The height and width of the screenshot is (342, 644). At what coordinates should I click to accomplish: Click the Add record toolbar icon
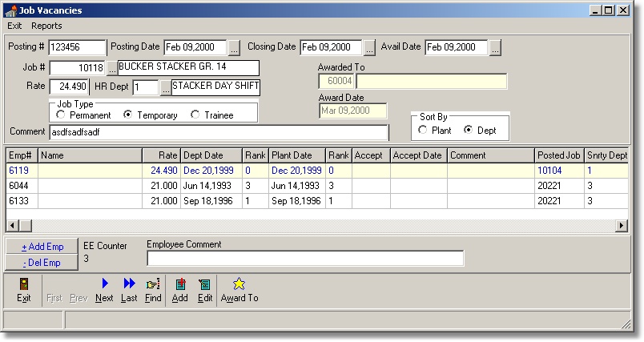point(179,284)
